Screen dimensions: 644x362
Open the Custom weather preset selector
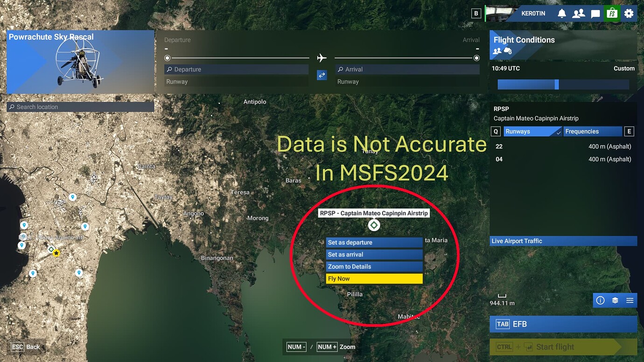(x=624, y=68)
